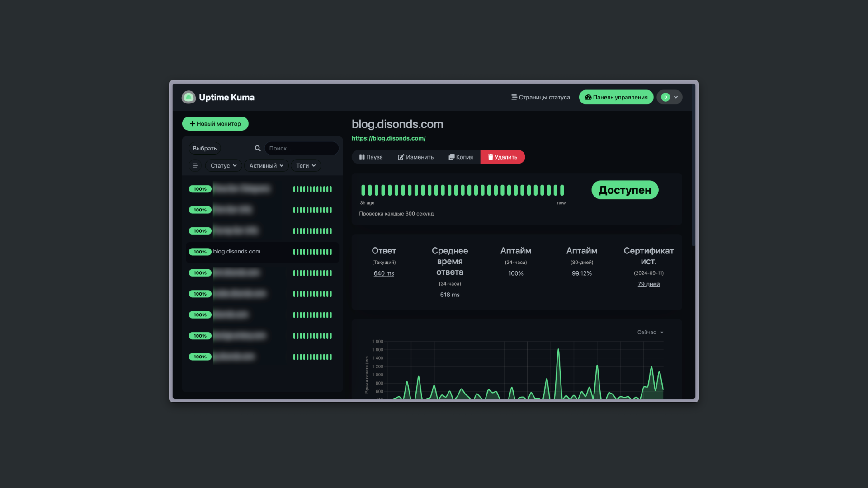Click the Доступен status badge
The image size is (868, 488).
pos(625,190)
